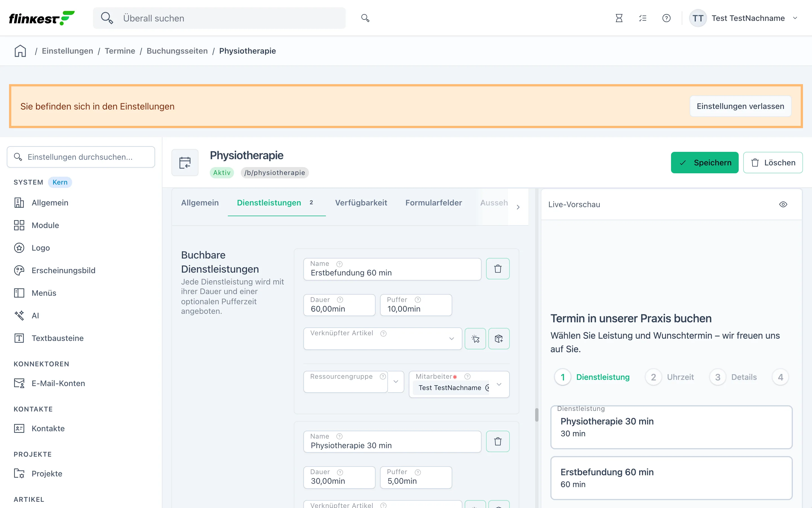This screenshot has width=812, height=508.
Task: Show help for the Erstbefundung Name field
Action: point(339,264)
